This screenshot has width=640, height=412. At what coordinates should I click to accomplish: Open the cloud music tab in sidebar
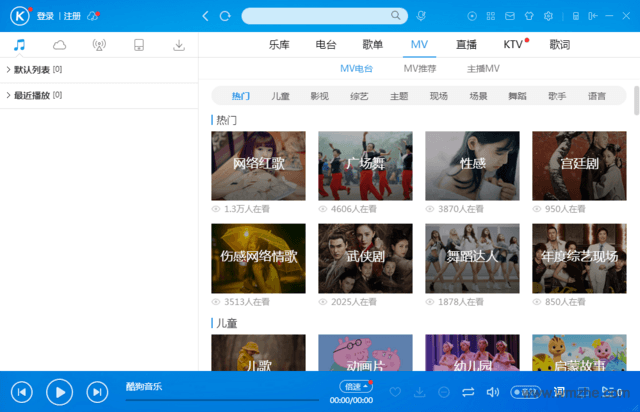click(x=59, y=45)
